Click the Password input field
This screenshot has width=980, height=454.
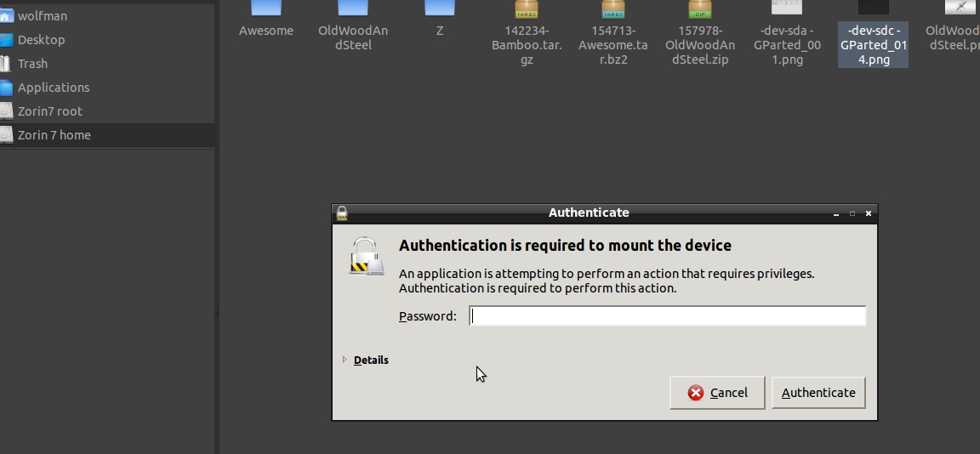point(667,316)
